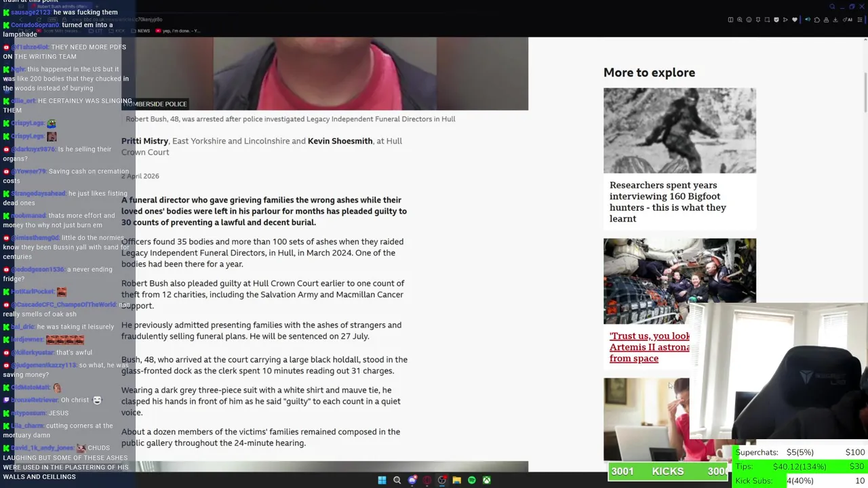Viewport: 868px width, 488px height.
Task: Open Windows taskbar search
Action: click(397, 480)
